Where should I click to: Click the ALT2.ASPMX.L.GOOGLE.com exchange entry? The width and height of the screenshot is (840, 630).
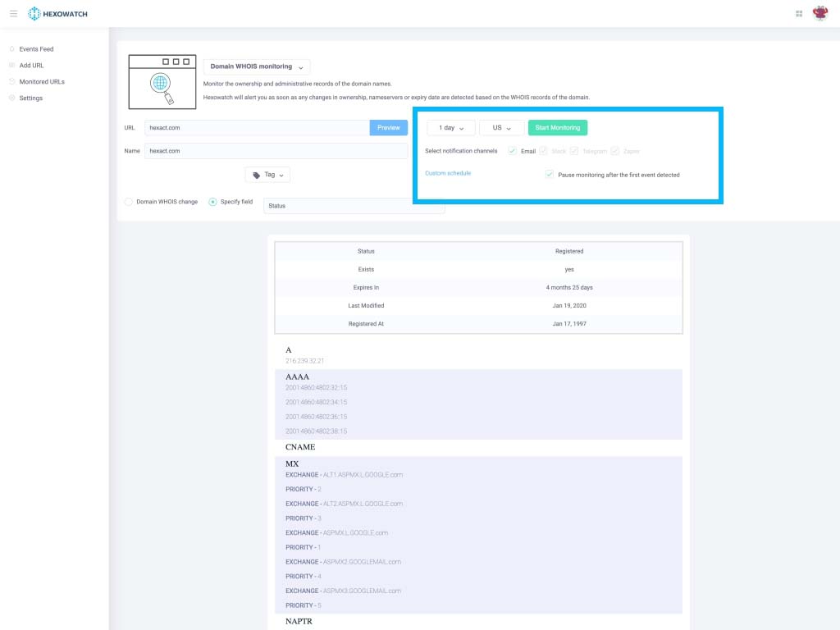[344, 504]
